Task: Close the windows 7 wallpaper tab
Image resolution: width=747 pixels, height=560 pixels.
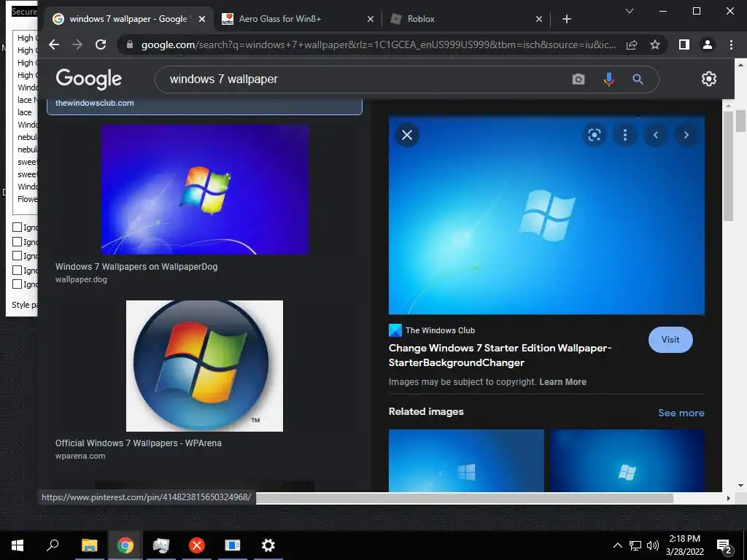Action: pos(202,19)
